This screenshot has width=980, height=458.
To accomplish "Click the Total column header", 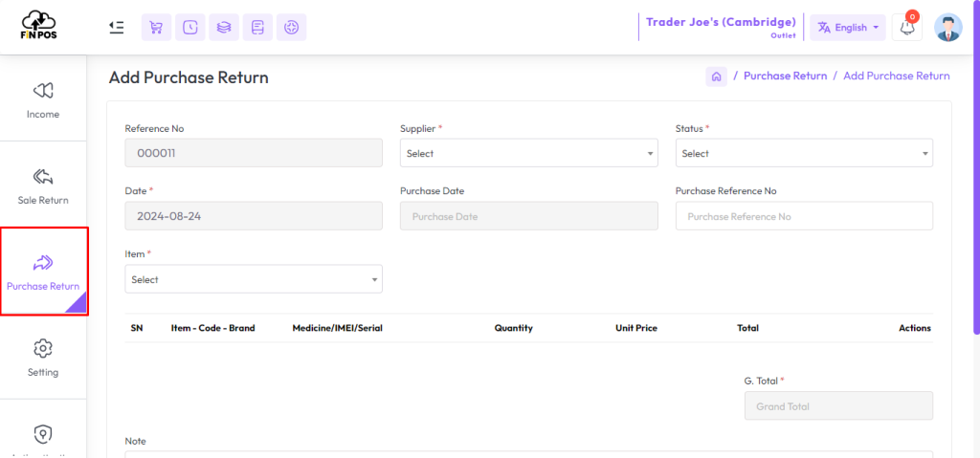I will click(x=747, y=328).
